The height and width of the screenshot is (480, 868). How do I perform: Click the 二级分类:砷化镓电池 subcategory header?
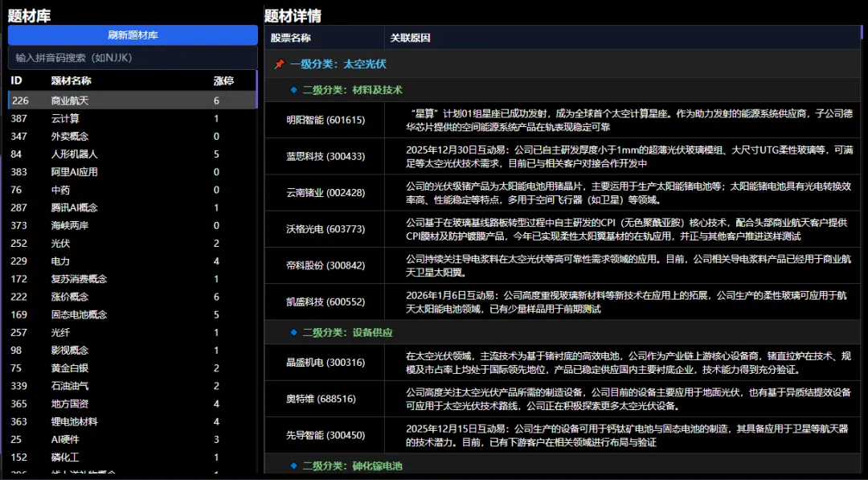[562, 466]
